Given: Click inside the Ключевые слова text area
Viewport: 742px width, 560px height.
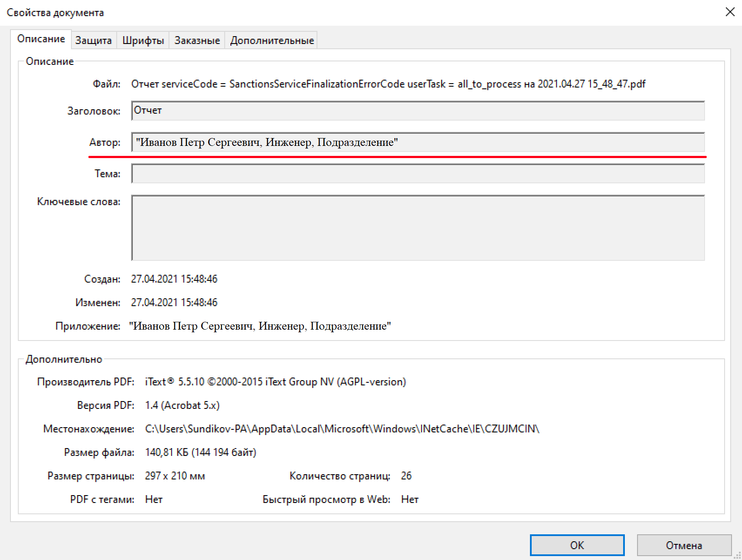Looking at the screenshot, I should pyautogui.click(x=417, y=228).
